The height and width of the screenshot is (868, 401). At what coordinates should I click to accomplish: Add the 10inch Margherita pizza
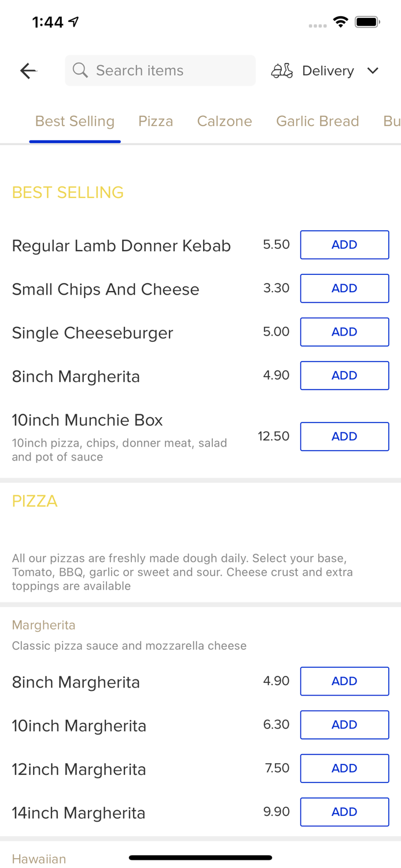344,724
